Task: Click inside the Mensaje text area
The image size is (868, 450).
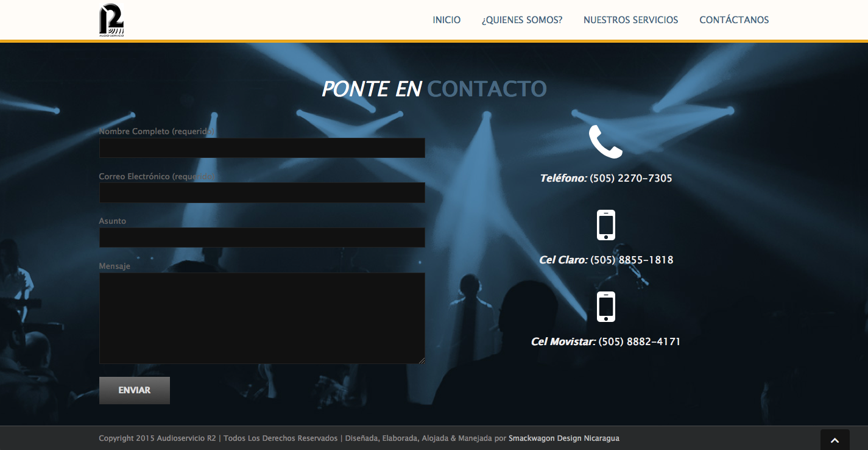Action: tap(262, 318)
